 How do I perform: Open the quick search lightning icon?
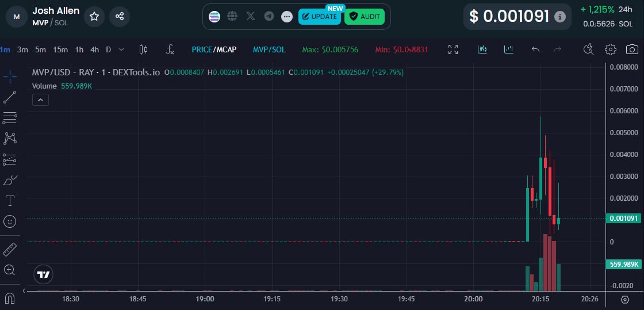click(589, 49)
